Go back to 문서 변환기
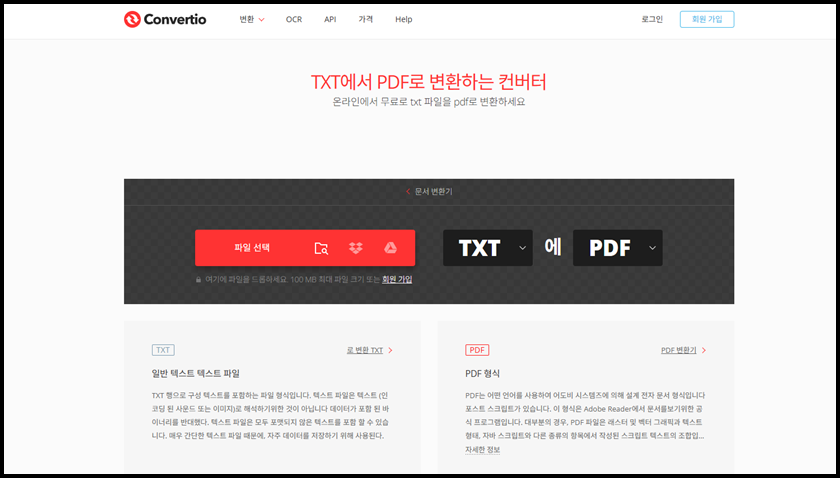This screenshot has width=840, height=478. (x=433, y=191)
